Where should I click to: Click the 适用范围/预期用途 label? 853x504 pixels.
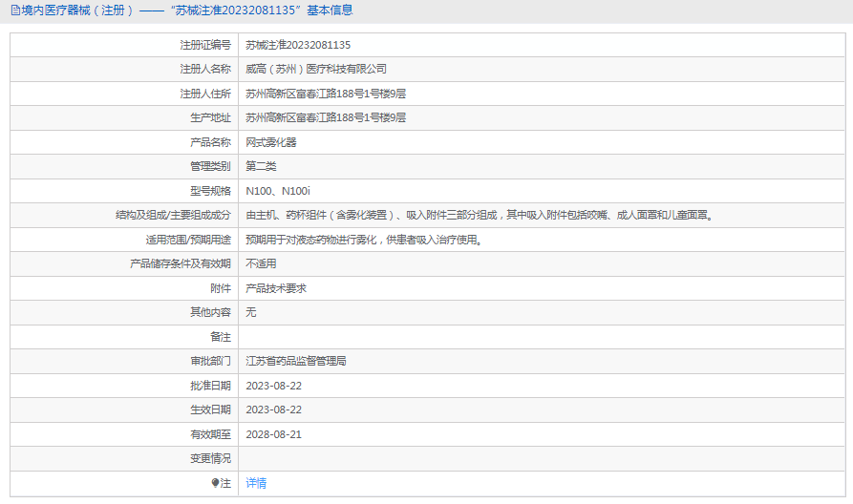pos(188,240)
